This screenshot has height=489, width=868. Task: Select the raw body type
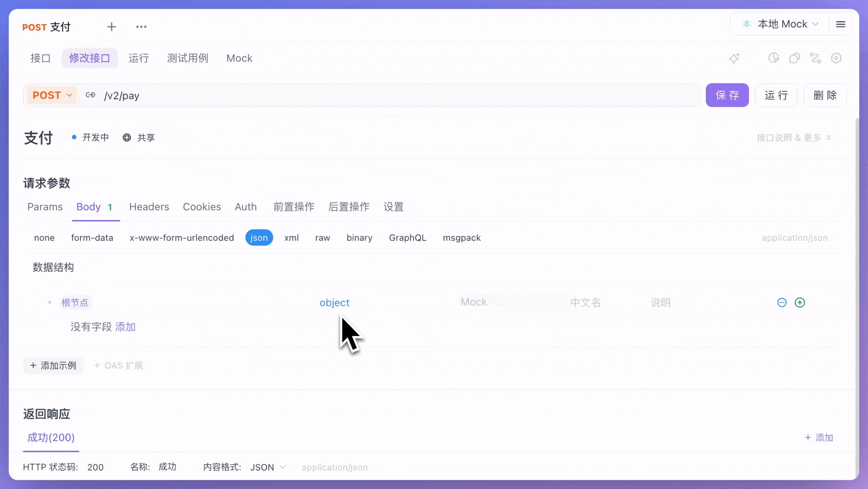pyautogui.click(x=323, y=238)
